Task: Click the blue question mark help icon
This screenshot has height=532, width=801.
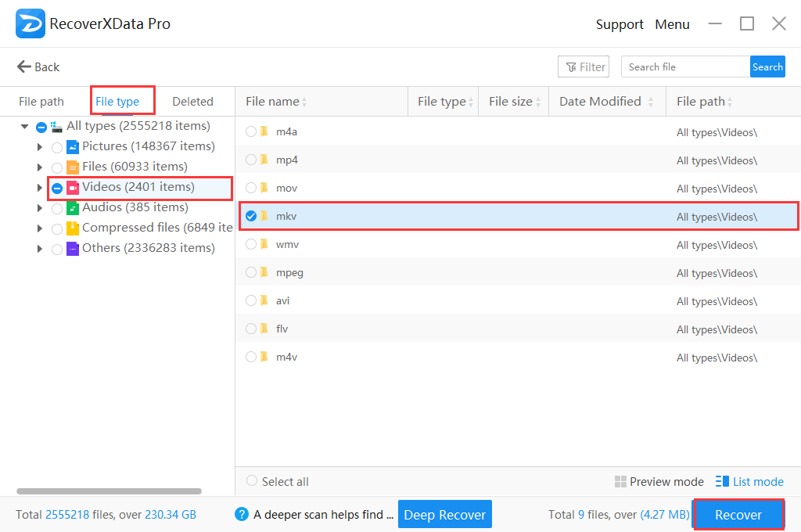Action: [242, 514]
